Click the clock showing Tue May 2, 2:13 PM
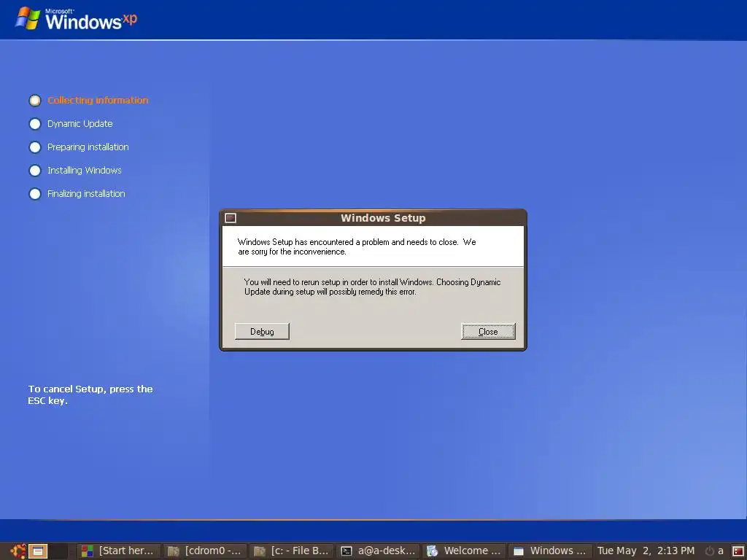 tap(646, 551)
